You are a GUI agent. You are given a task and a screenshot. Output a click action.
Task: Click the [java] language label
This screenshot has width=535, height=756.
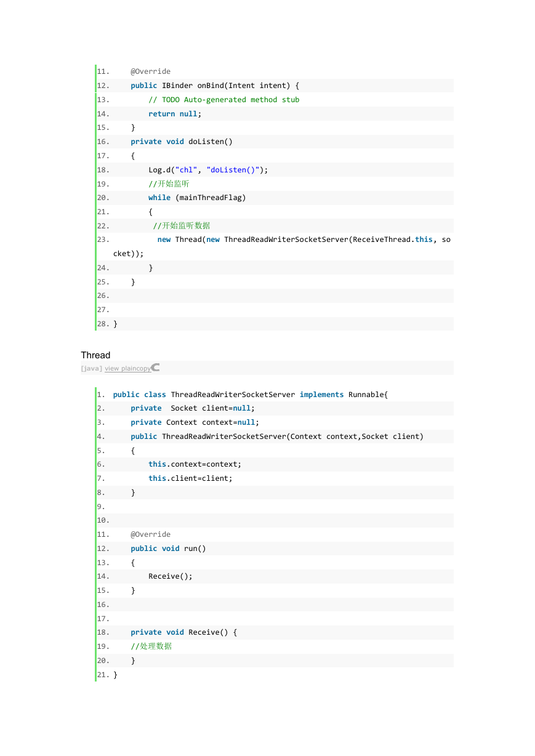click(91, 368)
